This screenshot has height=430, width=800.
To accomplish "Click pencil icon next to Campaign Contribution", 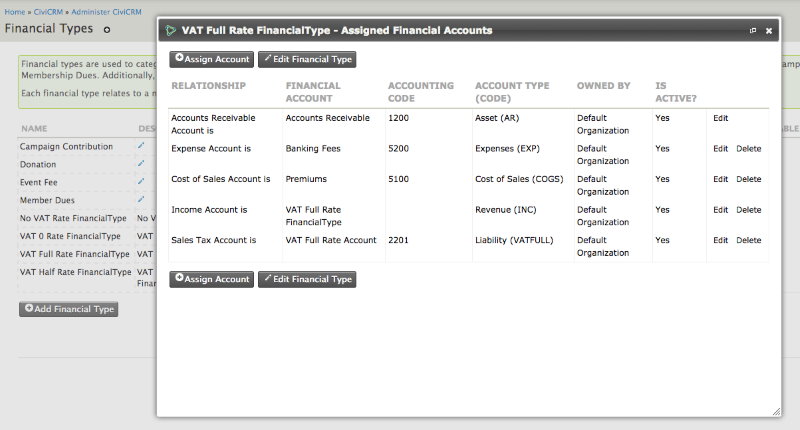I will tap(142, 147).
